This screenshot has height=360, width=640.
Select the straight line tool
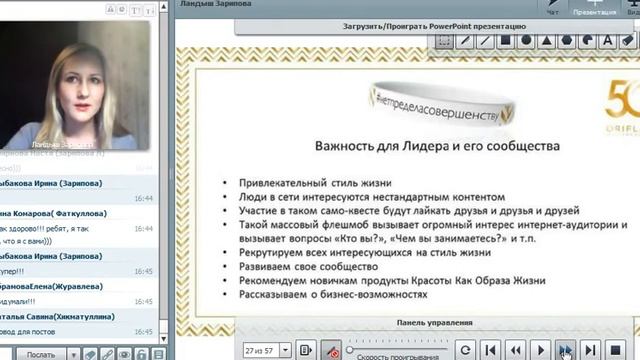click(485, 41)
